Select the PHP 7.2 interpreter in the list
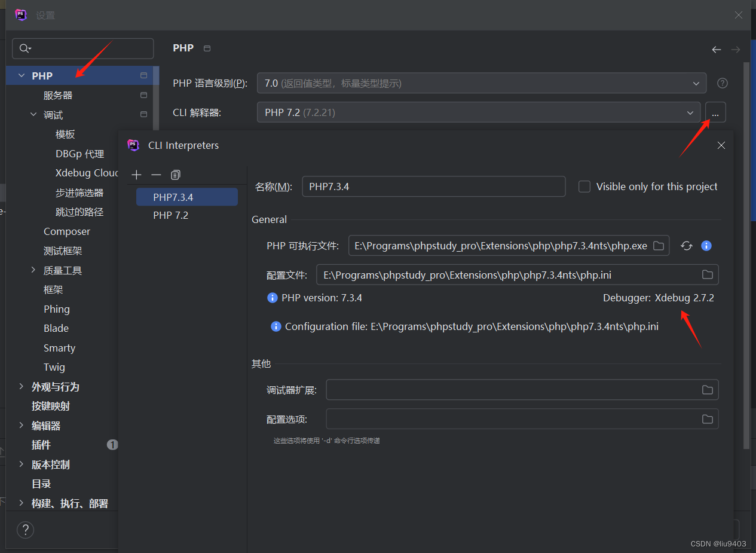The height and width of the screenshot is (553, 756). [x=186, y=215]
